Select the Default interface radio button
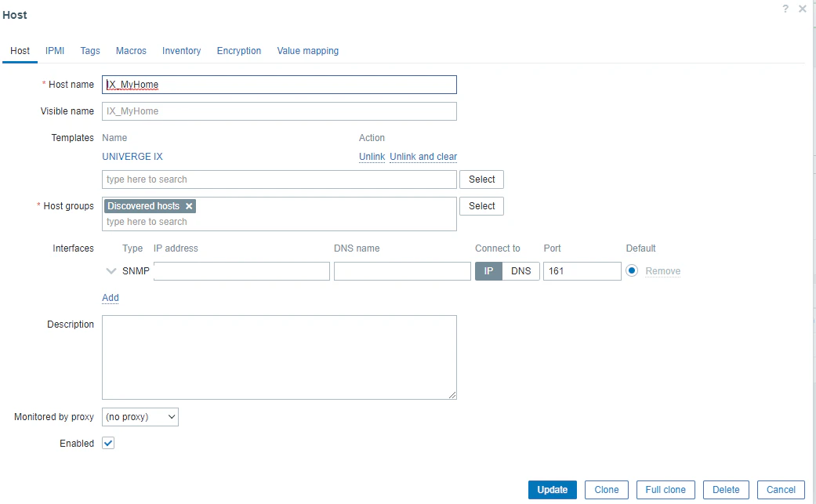Screen dimensions: 816x504 click(x=632, y=270)
